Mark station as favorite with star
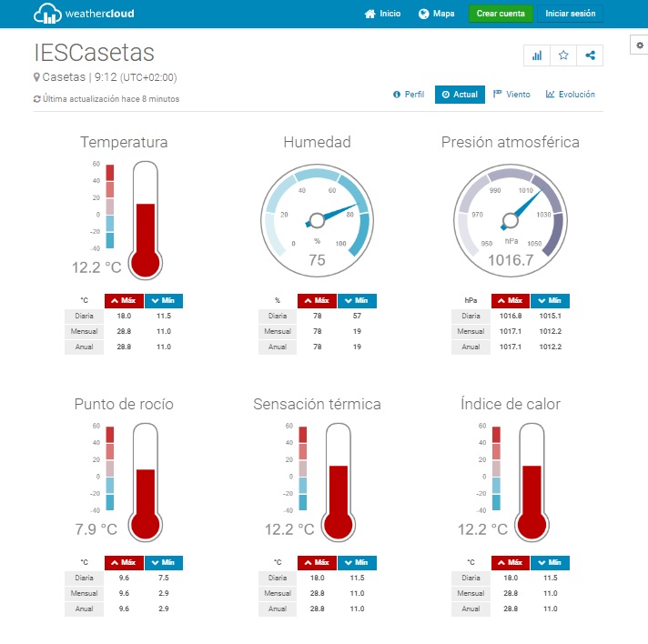This screenshot has height=644, width=648. click(x=562, y=55)
